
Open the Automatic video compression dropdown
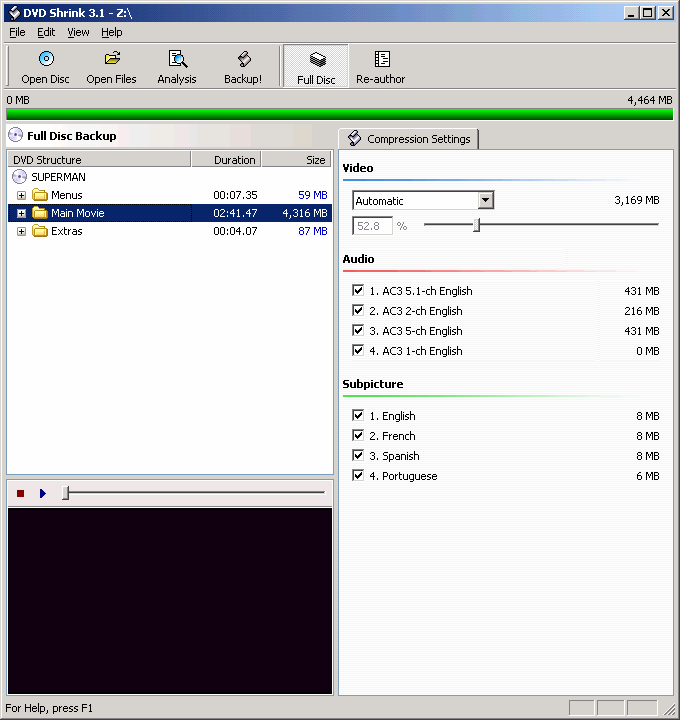(x=485, y=200)
